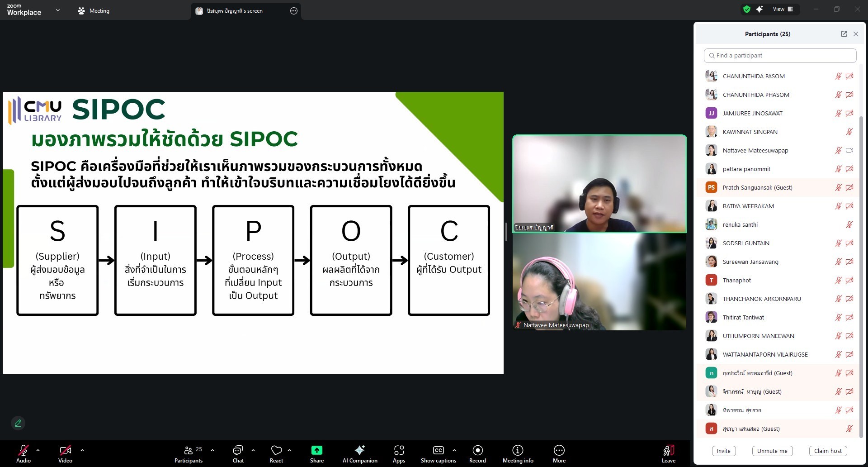Image resolution: width=868 pixels, height=467 pixels.
Task: Open the Zoom Workplace dropdown chevron
Action: tap(58, 10)
